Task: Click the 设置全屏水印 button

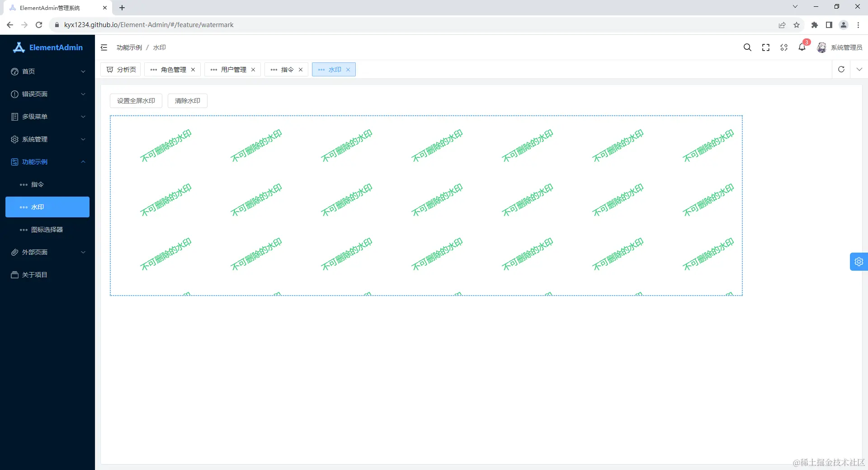Action: (136, 101)
